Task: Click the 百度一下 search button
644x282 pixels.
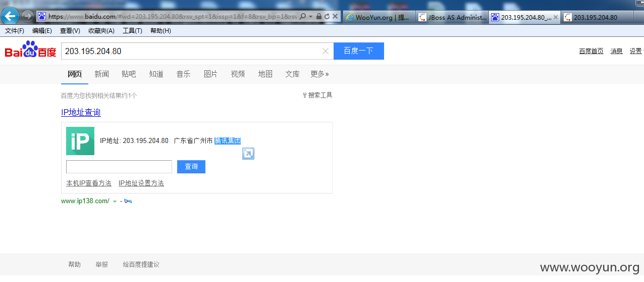Action: [x=359, y=51]
